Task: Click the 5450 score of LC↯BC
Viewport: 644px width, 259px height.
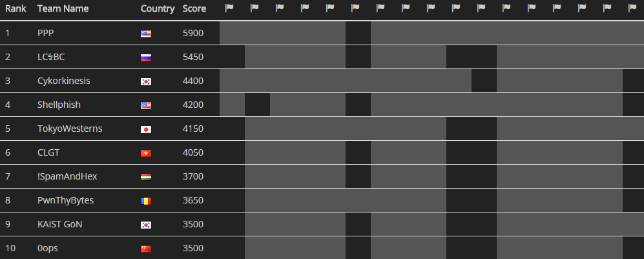Action: tap(193, 57)
